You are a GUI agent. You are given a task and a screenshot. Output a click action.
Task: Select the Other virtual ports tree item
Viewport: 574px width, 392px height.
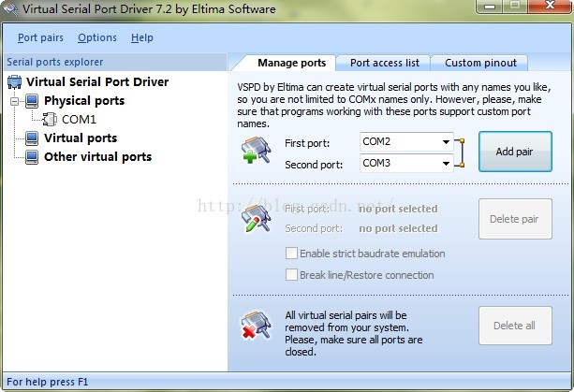[x=97, y=157]
